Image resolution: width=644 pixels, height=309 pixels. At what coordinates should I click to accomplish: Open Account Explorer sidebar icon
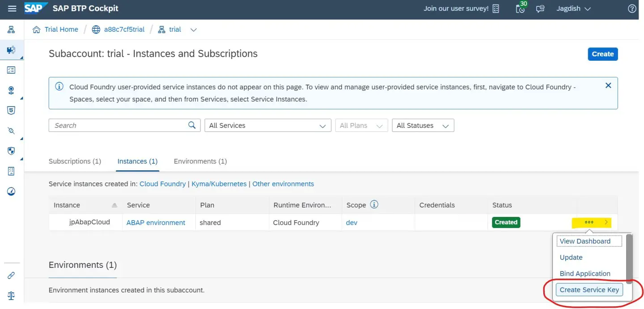pyautogui.click(x=11, y=30)
